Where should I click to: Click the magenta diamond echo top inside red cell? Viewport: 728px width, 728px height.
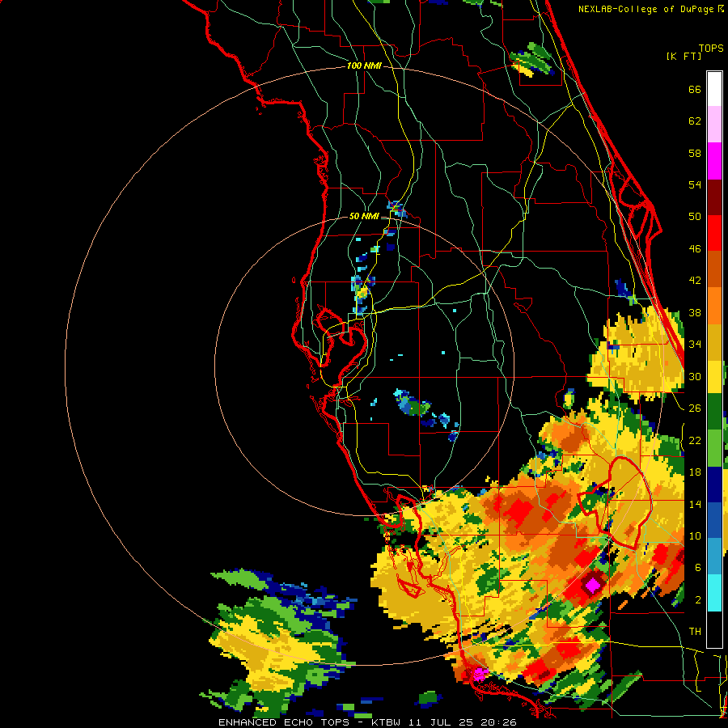pos(593,585)
